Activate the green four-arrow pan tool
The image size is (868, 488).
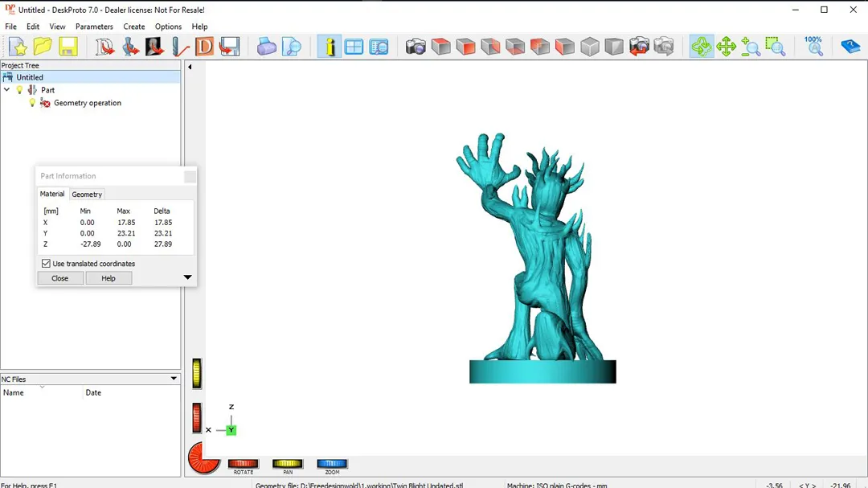[726, 47]
